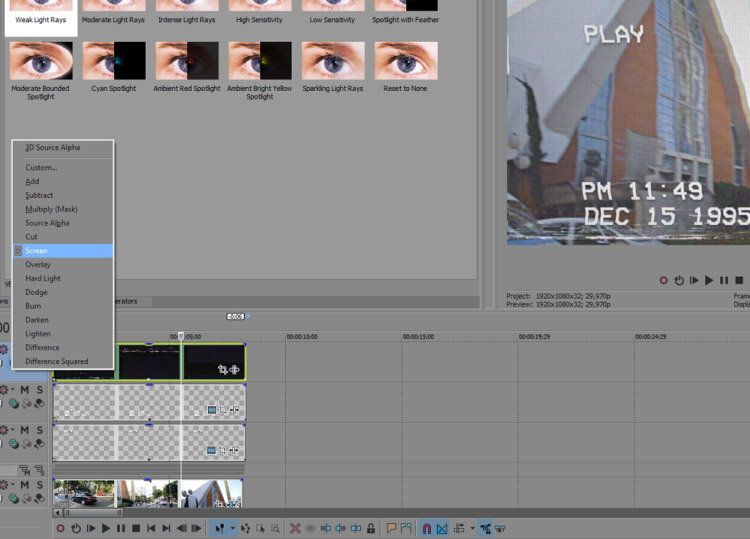Image resolution: width=750 pixels, height=539 pixels.
Task: Open track settings gear on photo clips track
Action: coord(4,485)
